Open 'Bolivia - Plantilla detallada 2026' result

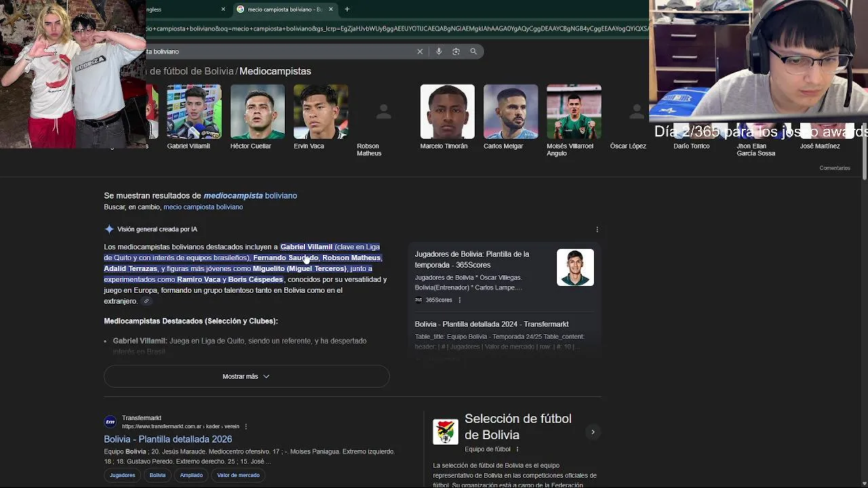tap(168, 439)
